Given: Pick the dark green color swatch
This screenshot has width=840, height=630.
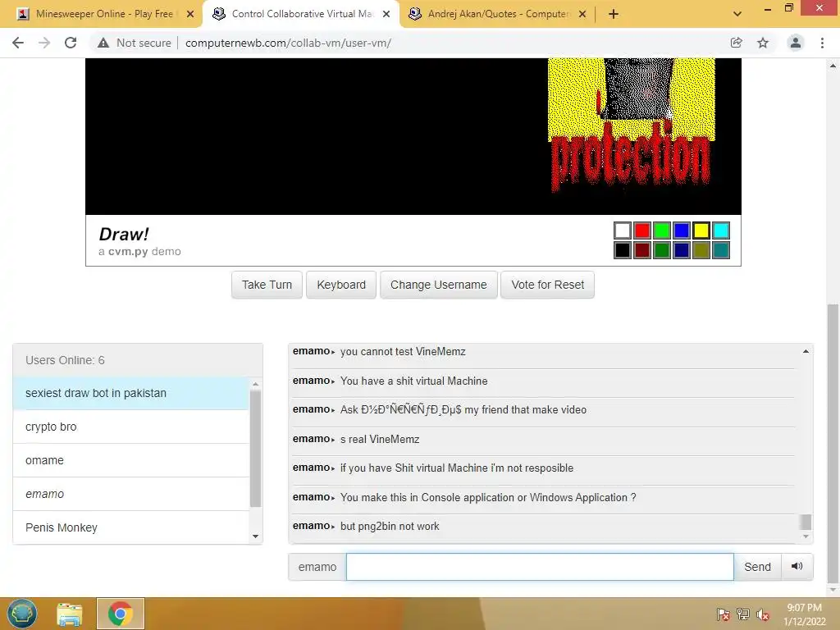Looking at the screenshot, I should (x=662, y=250).
